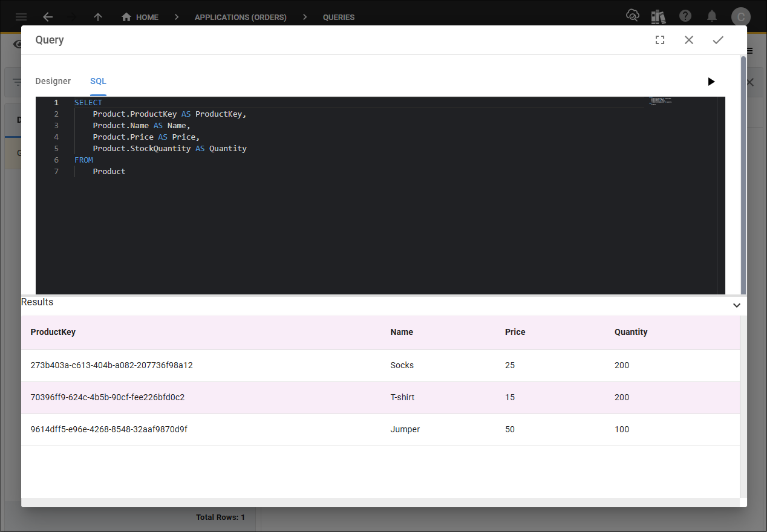Viewport: 767px width, 532px height.
Task: Open notifications via the bell icon
Action: 712,16
